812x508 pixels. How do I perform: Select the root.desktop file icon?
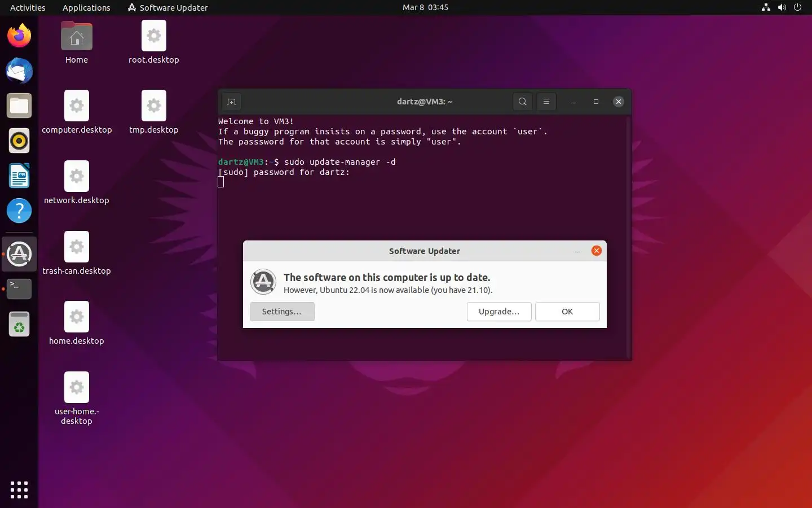coord(154,43)
